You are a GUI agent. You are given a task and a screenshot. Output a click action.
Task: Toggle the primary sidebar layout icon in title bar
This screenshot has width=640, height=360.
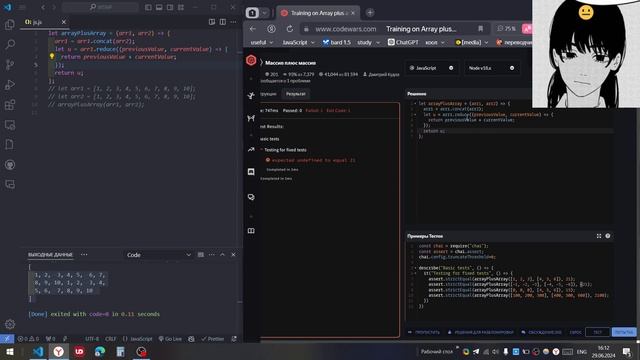click(x=148, y=7)
